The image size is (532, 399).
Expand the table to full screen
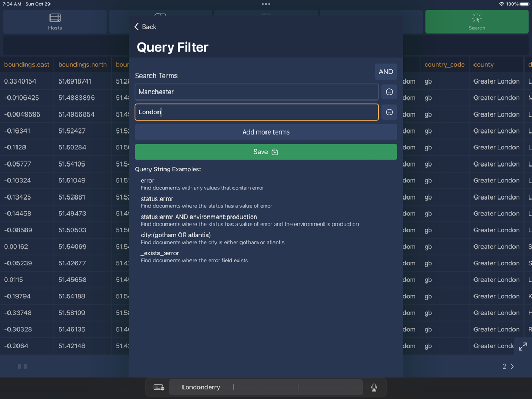click(x=523, y=346)
